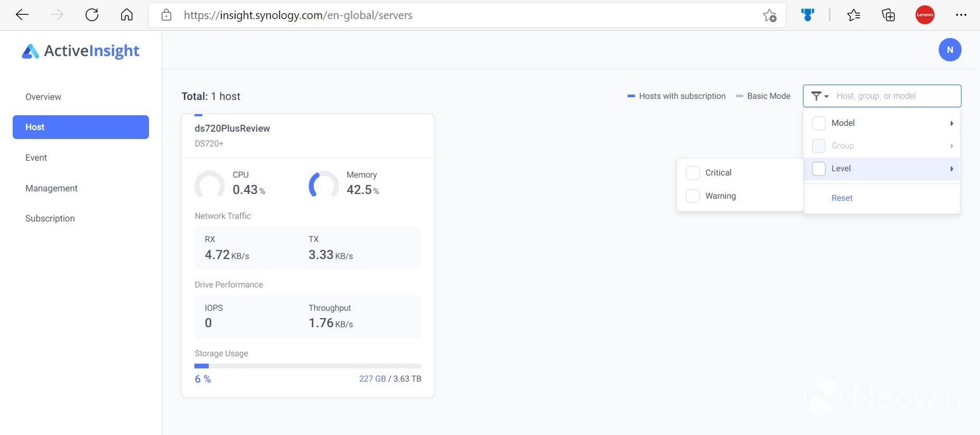The height and width of the screenshot is (435, 980).
Task: Click the RX 4.72 KB/s value
Action: (227, 255)
